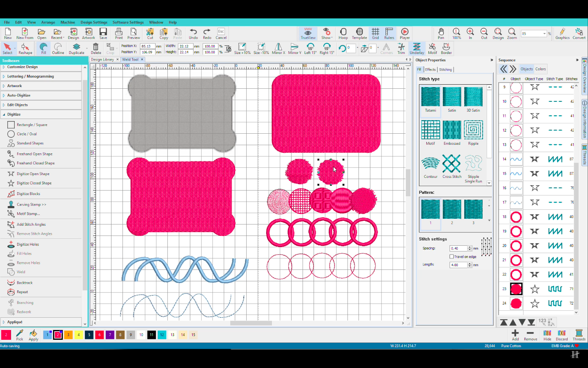Image resolution: width=588 pixels, height=368 pixels.
Task: Click the Mirror X tool
Action: pyautogui.click(x=278, y=48)
